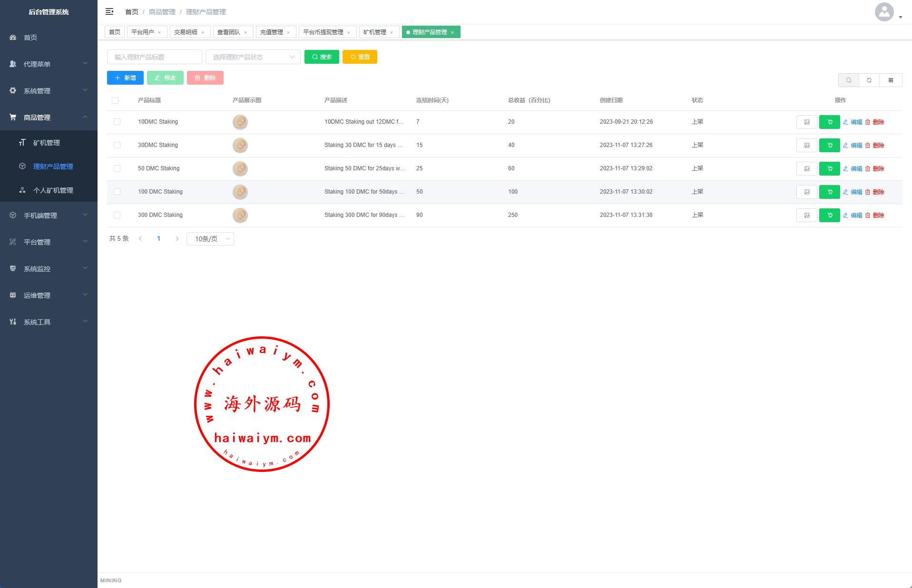Image resolution: width=912 pixels, height=588 pixels.
Task: Open 个人矿机管理 in the sidebar
Action: point(53,190)
